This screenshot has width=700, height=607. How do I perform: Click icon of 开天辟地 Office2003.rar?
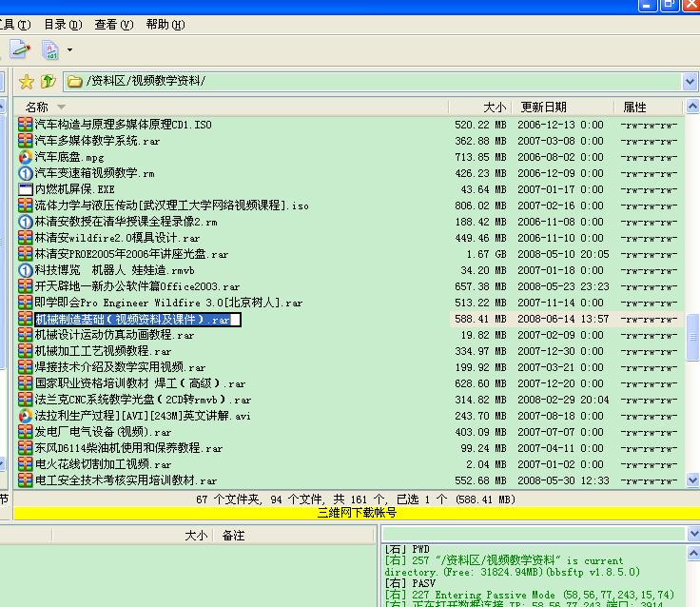[26, 286]
